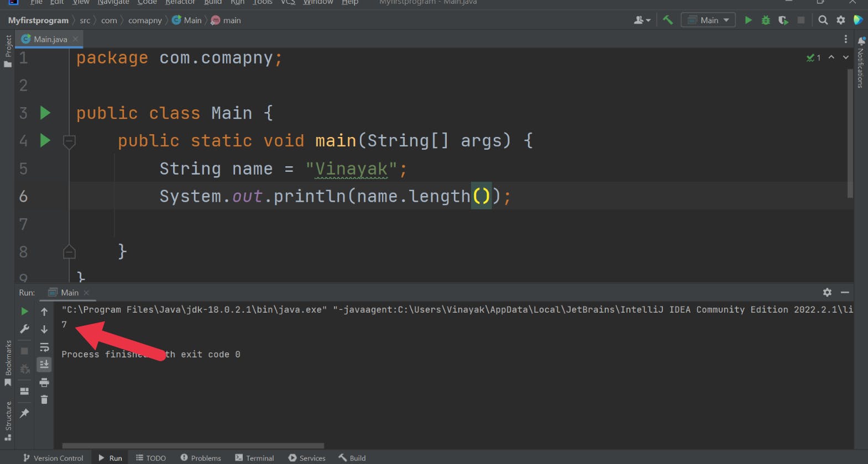Viewport: 868px width, 464px height.
Task: Run main method via line 4 gutter arrow
Action: click(x=45, y=141)
